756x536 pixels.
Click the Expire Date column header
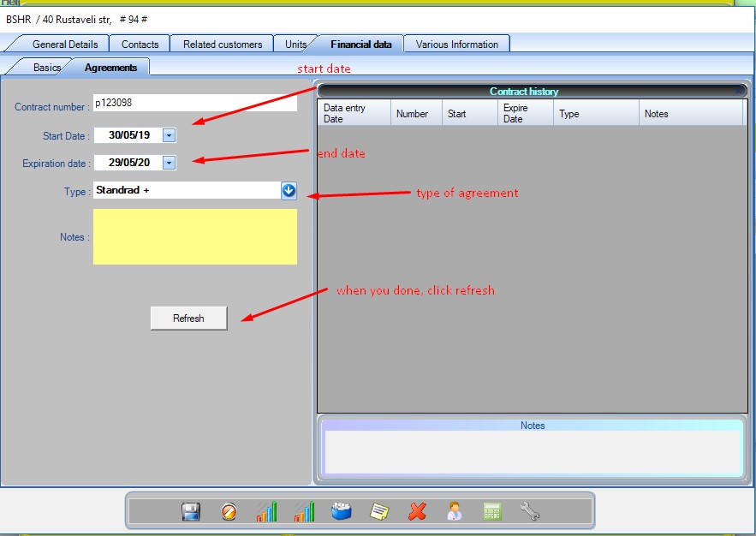coord(524,114)
